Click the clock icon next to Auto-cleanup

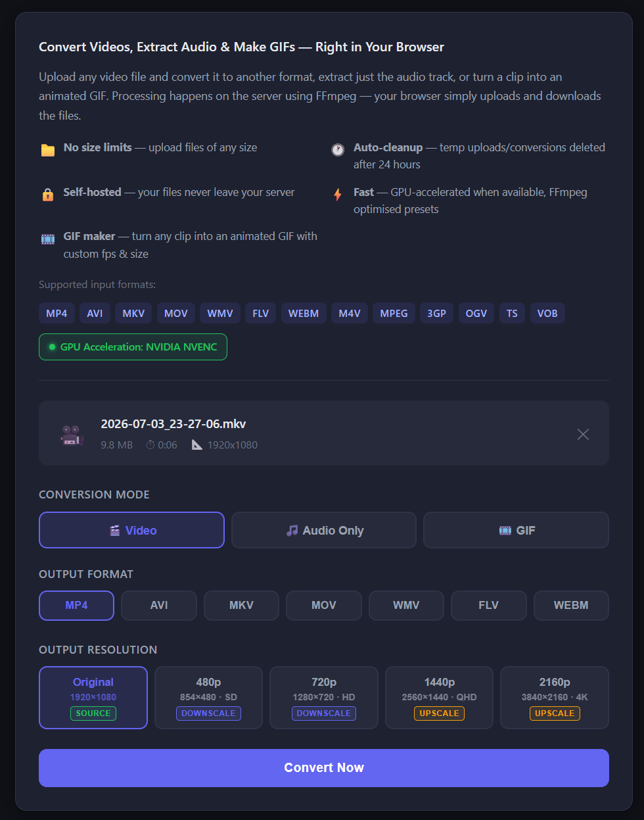pos(338,149)
